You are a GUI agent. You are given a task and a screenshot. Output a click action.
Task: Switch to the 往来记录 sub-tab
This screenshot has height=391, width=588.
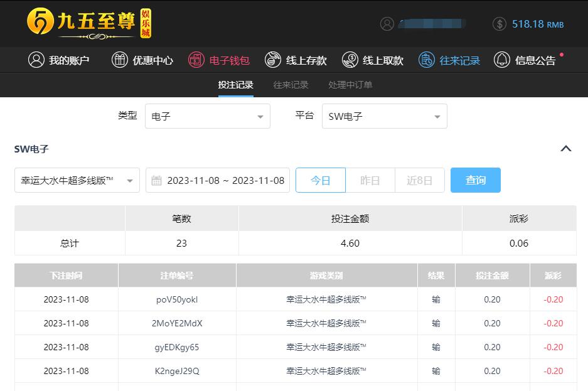pyautogui.click(x=291, y=85)
